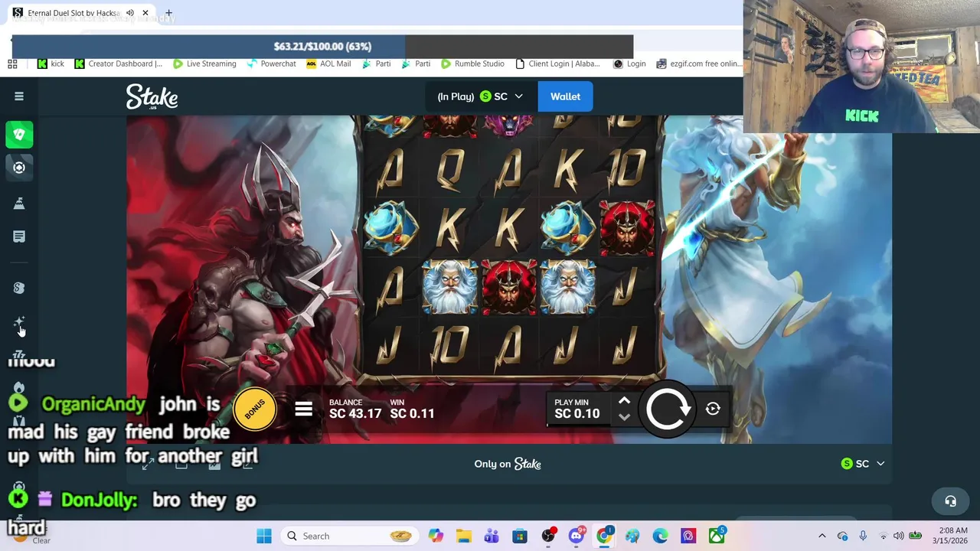This screenshot has width=980, height=551.
Task: Mute the Eternal Duel Slot browser tab
Action: coord(130,13)
